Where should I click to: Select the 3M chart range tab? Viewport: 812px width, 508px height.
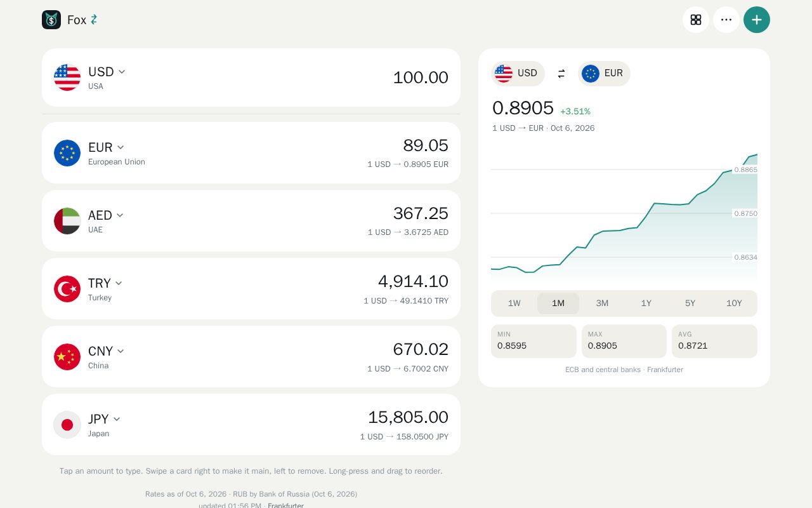tap(602, 304)
